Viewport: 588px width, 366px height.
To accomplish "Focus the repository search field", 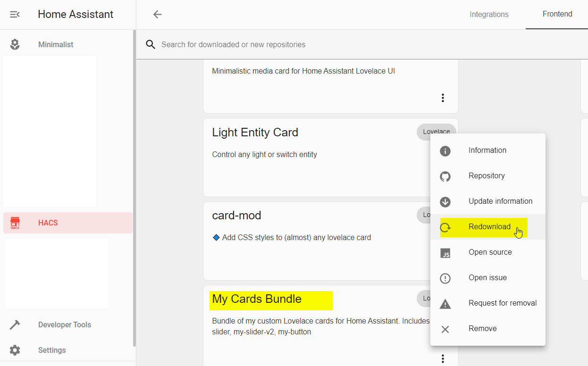I will click(362, 44).
